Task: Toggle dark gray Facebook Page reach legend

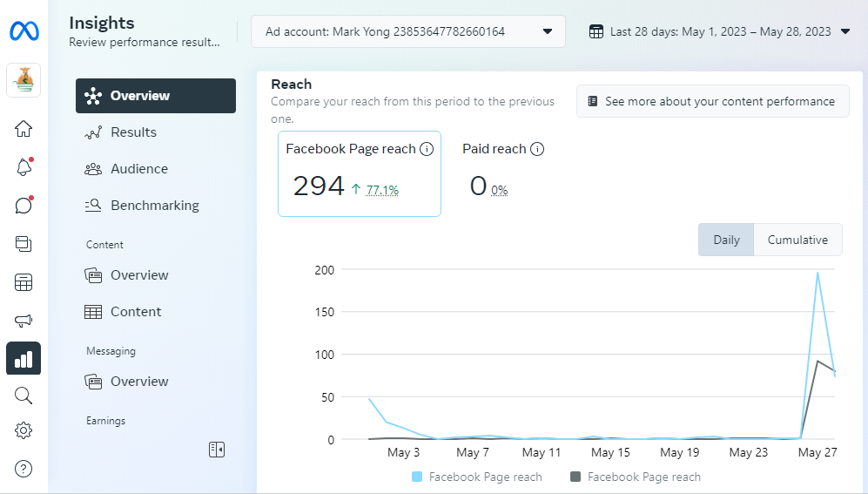Action: [x=636, y=477]
